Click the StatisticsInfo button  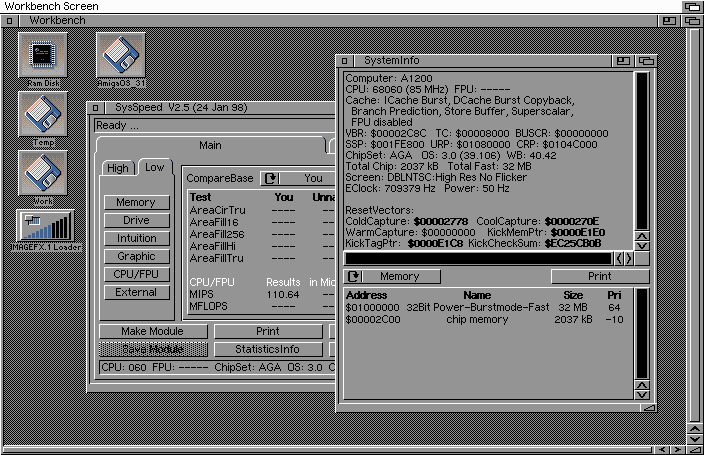pos(268,349)
